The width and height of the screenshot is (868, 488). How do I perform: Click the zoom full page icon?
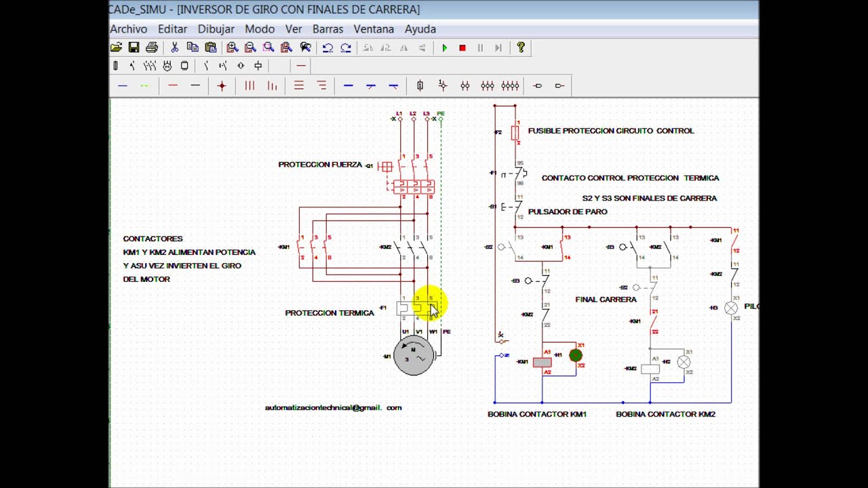point(287,47)
